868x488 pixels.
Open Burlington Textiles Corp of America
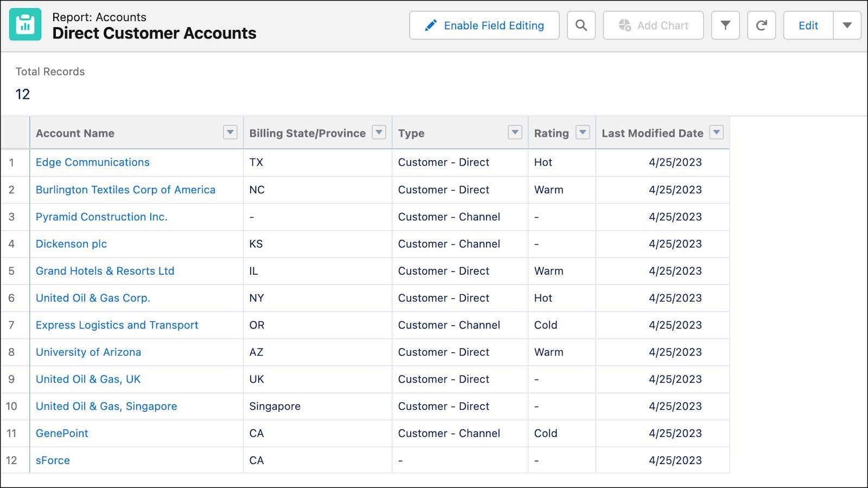click(125, 189)
